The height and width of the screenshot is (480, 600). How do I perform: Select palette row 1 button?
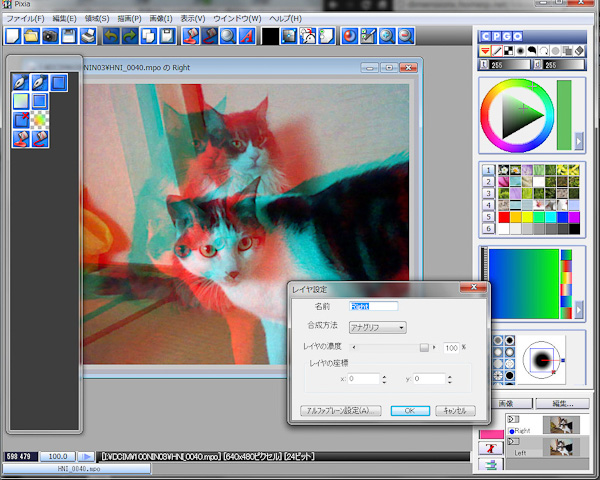(488, 170)
